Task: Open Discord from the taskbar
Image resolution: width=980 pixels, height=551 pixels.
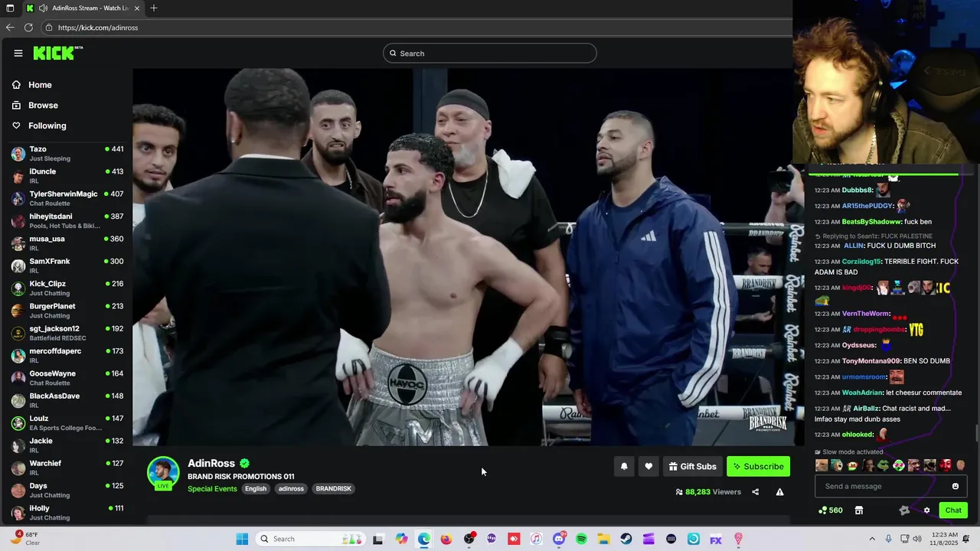Action: (x=559, y=539)
